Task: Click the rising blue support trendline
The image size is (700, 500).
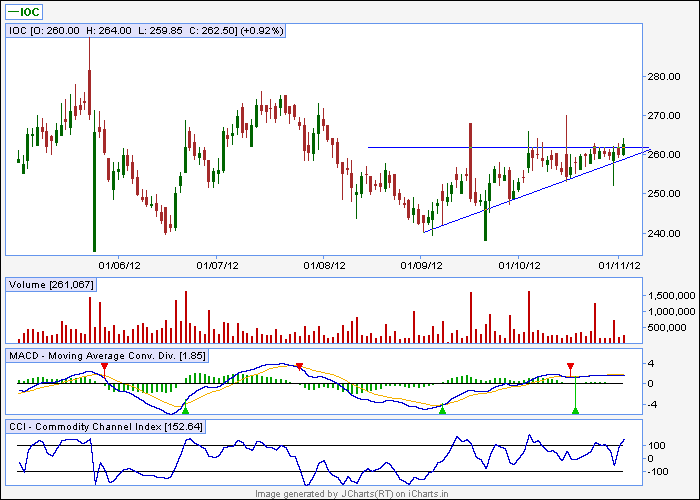Action: pos(537,191)
